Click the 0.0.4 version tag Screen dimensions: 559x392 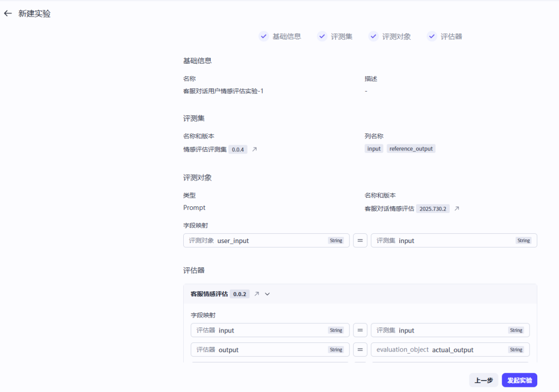coord(238,149)
